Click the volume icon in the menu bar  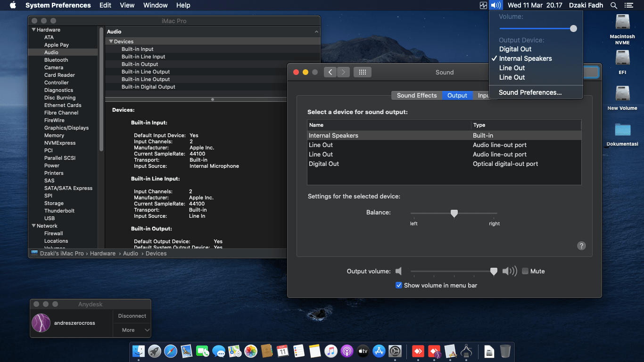pyautogui.click(x=495, y=5)
